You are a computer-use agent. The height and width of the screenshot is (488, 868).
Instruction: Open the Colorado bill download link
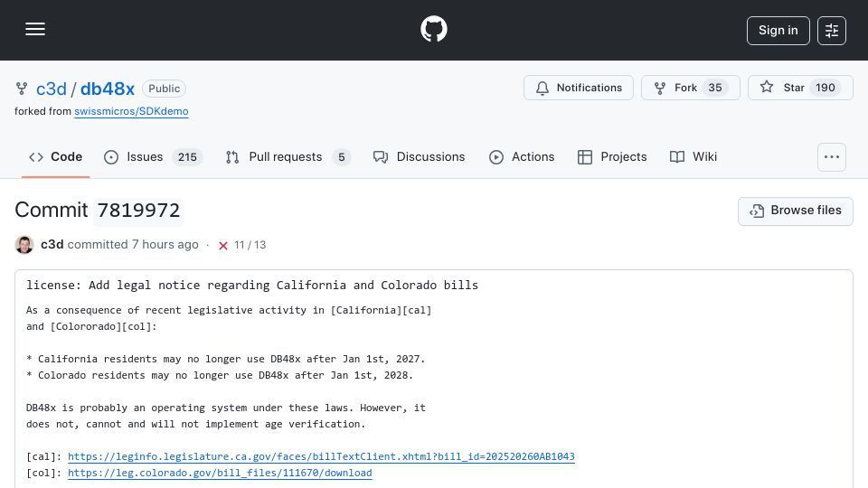click(220, 473)
